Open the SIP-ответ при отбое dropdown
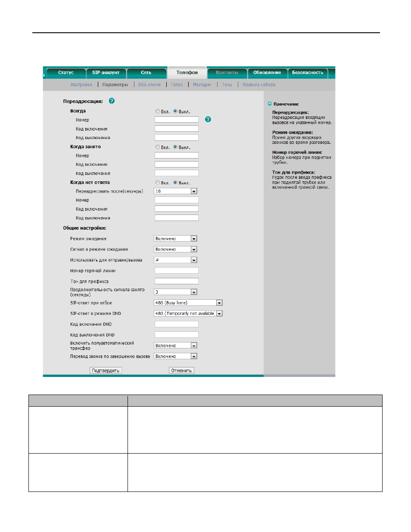411x532 pixels. pos(188,303)
